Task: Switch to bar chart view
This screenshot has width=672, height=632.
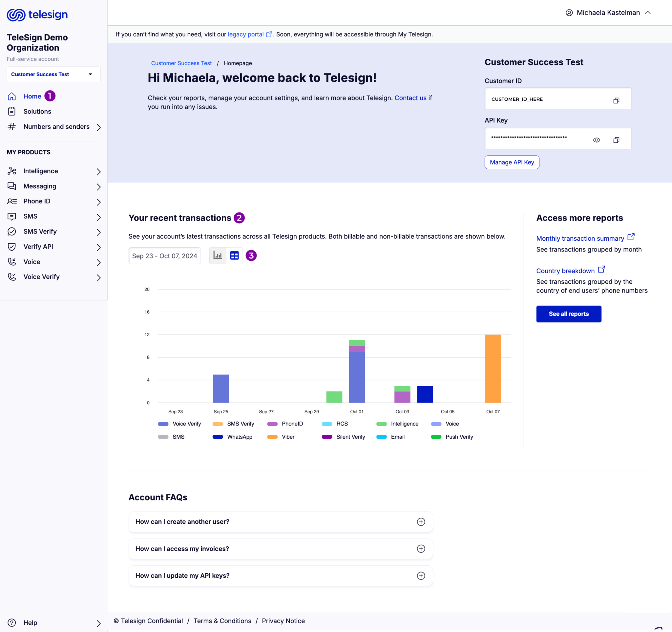Action: tap(217, 256)
